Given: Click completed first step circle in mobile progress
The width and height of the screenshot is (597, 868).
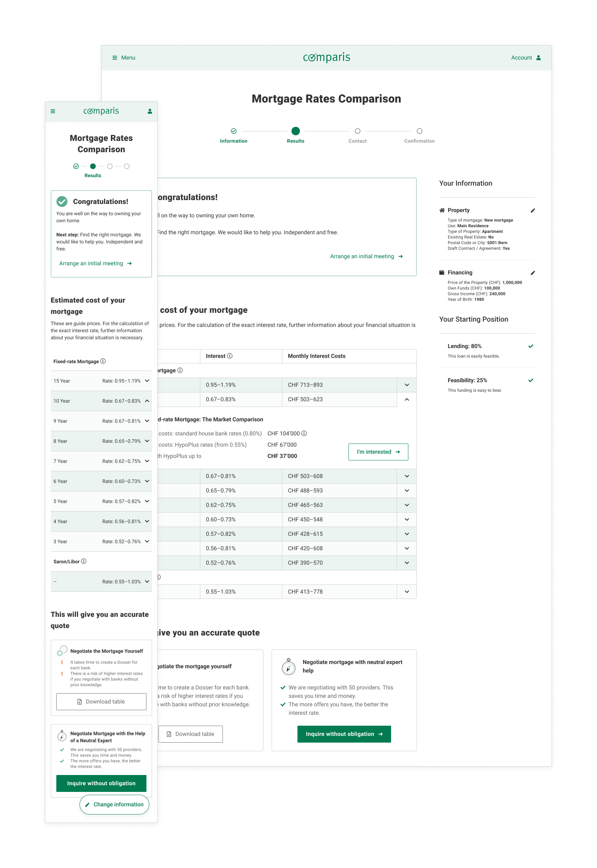Looking at the screenshot, I should click(76, 166).
